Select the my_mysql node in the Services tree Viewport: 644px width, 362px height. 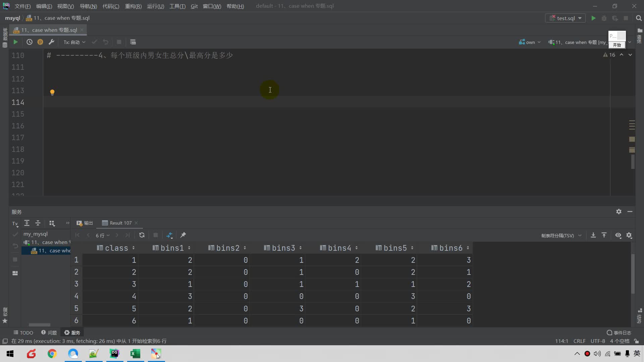coord(36,234)
